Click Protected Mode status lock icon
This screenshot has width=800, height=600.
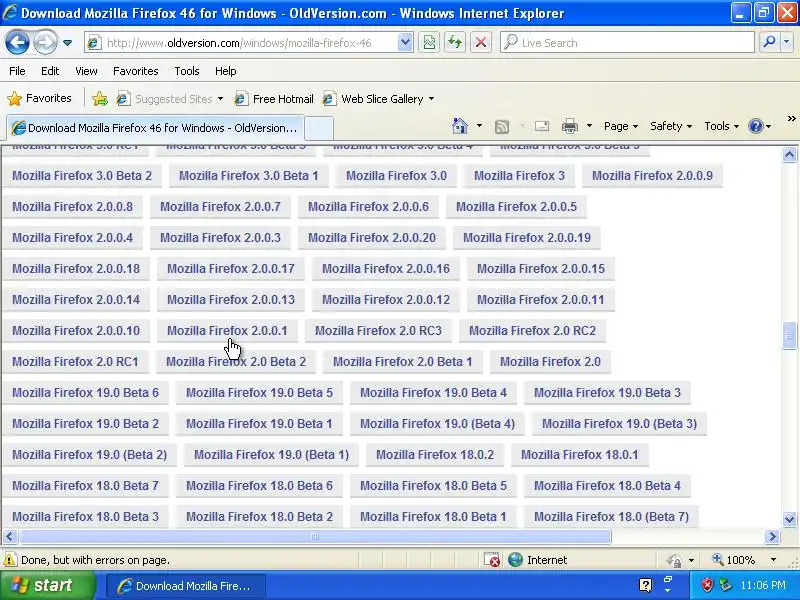click(674, 560)
